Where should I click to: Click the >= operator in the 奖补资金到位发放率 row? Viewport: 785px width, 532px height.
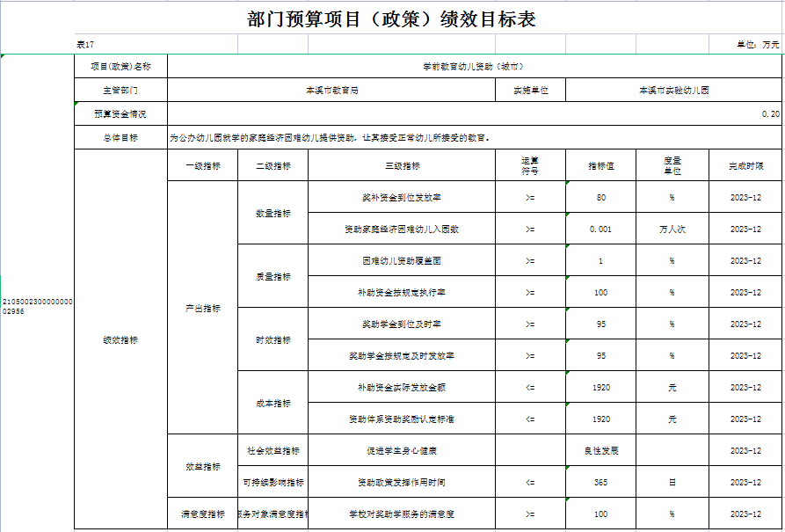pos(530,198)
